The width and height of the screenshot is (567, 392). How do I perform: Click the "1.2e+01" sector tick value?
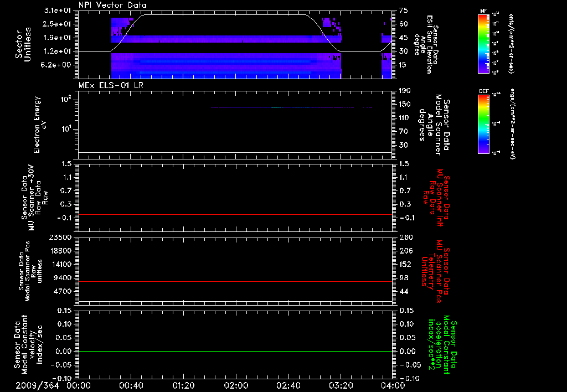(x=58, y=51)
